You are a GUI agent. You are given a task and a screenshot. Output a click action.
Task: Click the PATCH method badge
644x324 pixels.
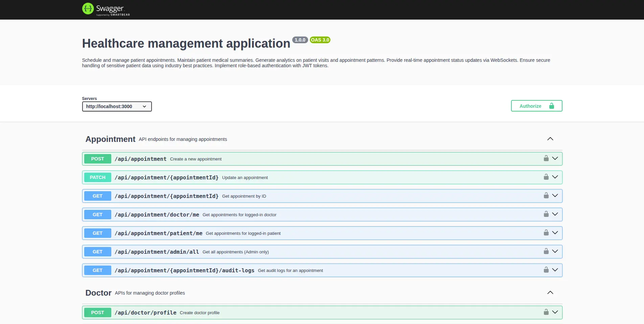click(97, 177)
